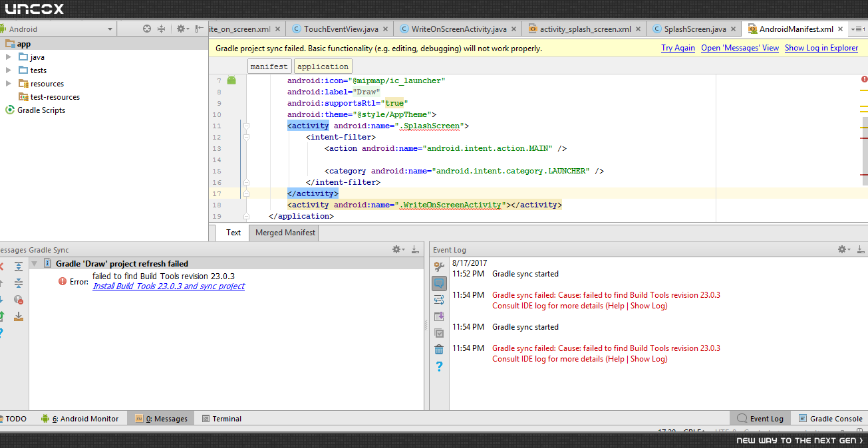Switch to the Merged Manifest tab

click(285, 233)
